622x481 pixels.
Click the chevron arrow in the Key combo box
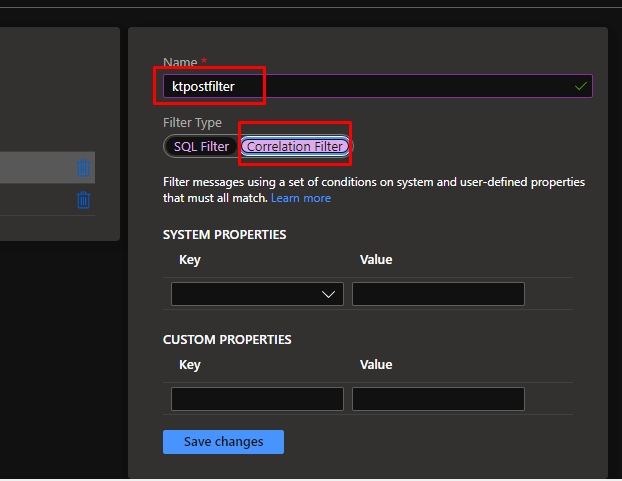(x=329, y=294)
